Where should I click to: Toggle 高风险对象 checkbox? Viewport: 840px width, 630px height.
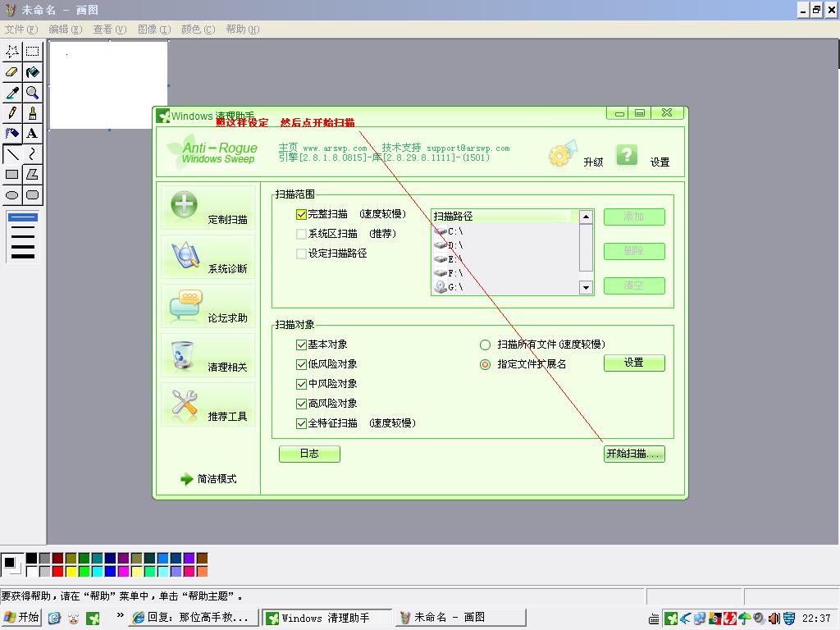[301, 404]
